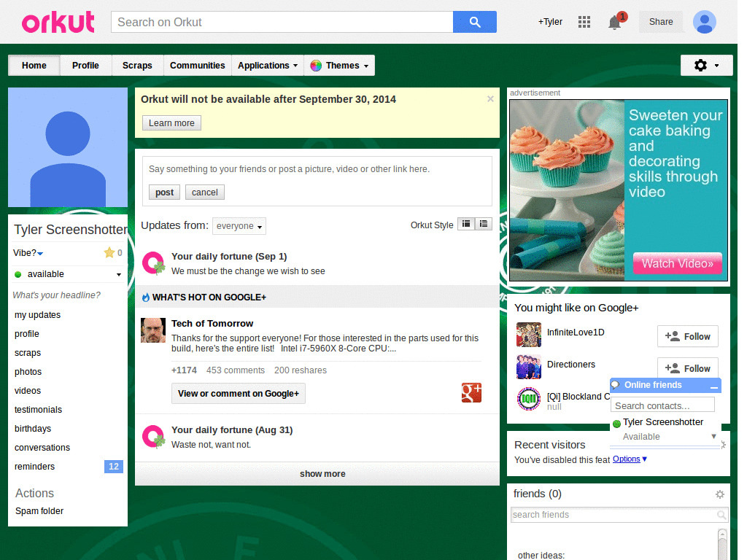Click View or comment on Google+
747x560 pixels.
tap(239, 394)
